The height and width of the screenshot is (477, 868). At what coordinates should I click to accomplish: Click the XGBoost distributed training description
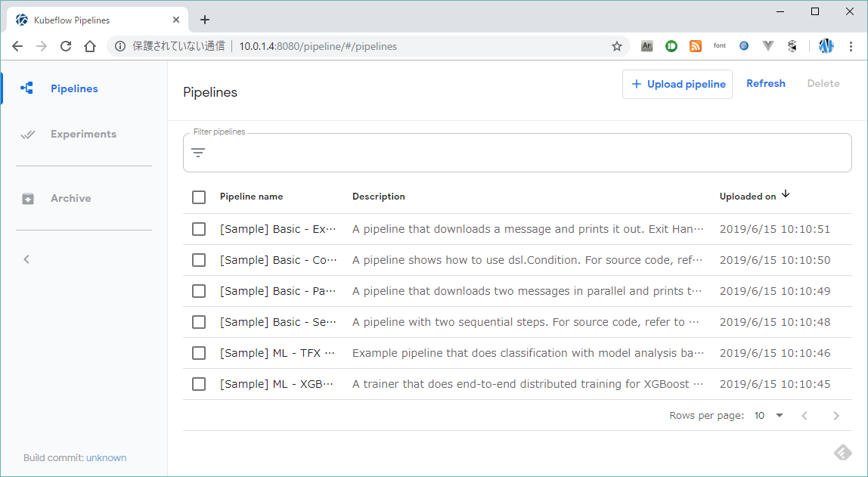528,384
